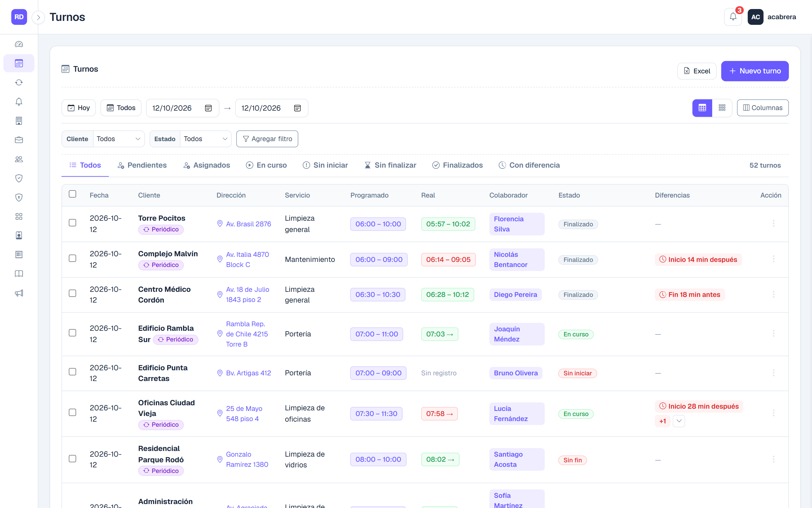Check the Centro Médico Cordón row checkbox
The width and height of the screenshot is (812, 508).
point(72,293)
